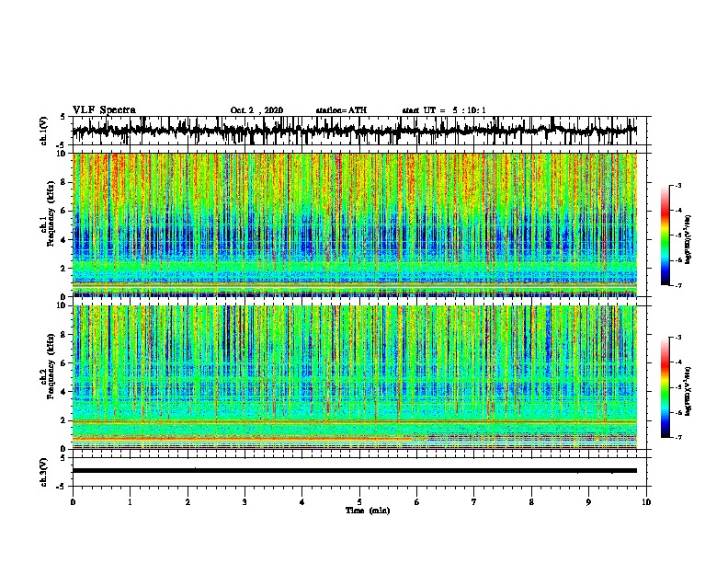
Task: Click the "station=ATH" header label
Action: (x=341, y=110)
